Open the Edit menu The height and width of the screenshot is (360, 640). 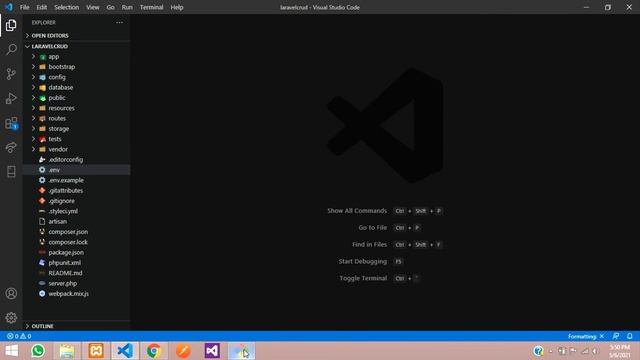click(42, 7)
